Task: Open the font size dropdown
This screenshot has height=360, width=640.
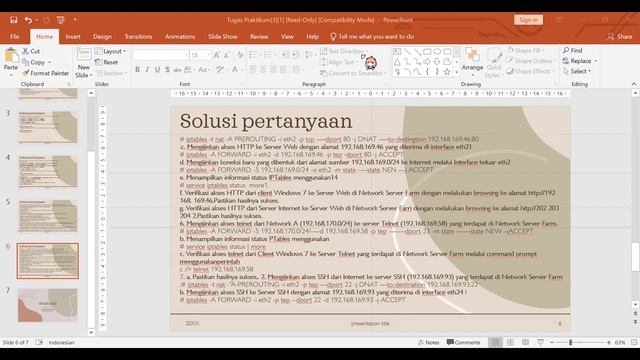Action: coord(209,55)
